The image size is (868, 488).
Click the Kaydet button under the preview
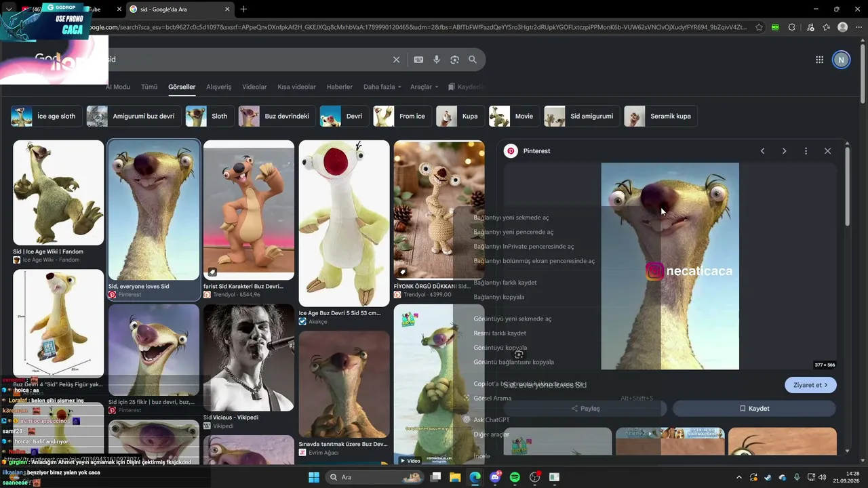tap(754, 409)
